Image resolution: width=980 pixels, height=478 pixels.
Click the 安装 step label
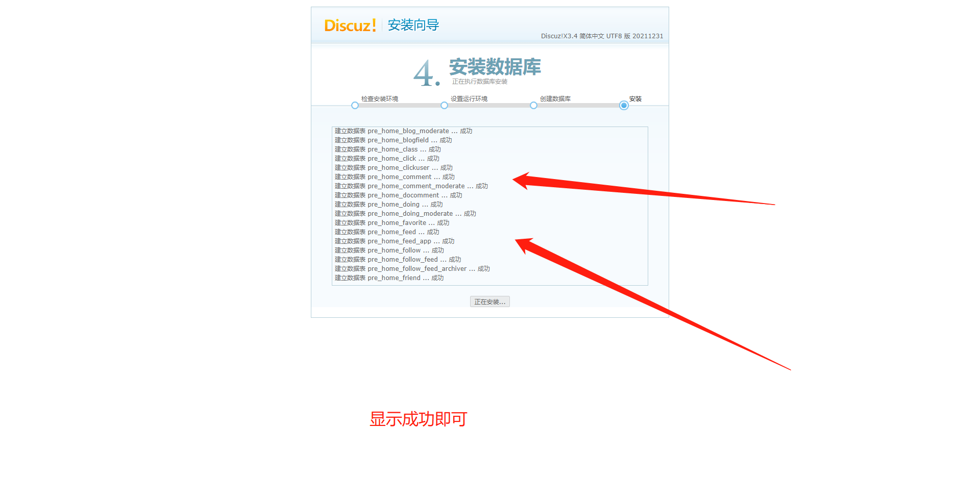635,99
